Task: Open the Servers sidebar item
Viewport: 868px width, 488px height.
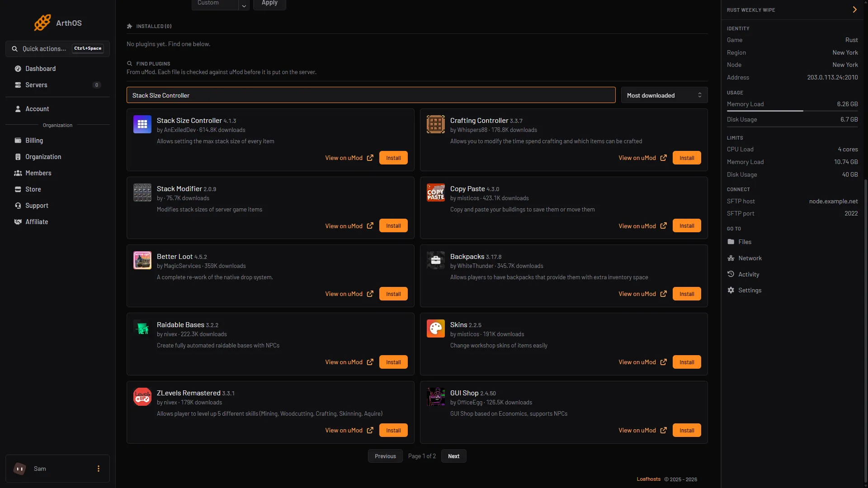Action: 57,85
